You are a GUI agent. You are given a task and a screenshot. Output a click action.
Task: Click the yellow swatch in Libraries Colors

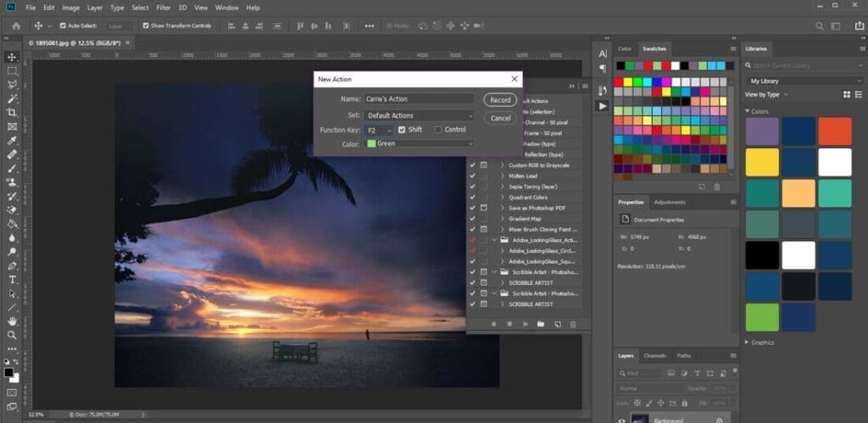tap(762, 162)
